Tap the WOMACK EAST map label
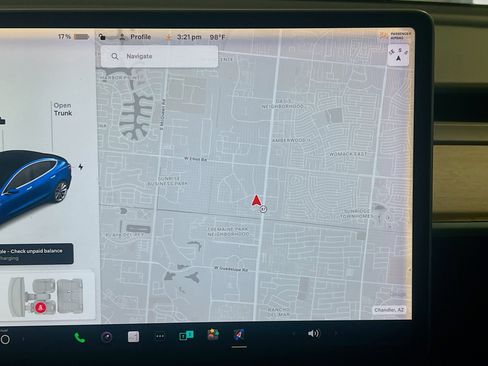 [348, 154]
